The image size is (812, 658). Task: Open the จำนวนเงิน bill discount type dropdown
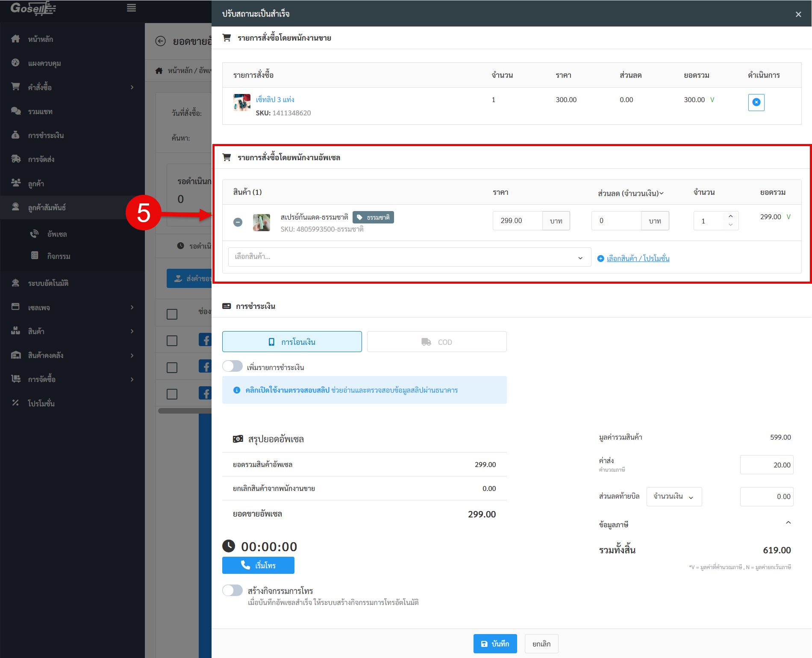(x=674, y=496)
